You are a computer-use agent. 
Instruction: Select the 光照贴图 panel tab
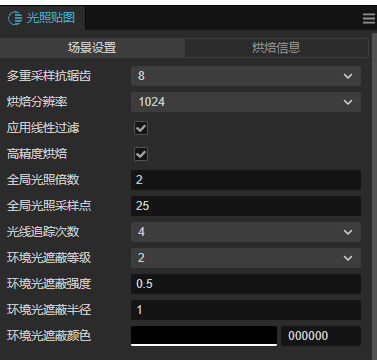click(x=42, y=18)
